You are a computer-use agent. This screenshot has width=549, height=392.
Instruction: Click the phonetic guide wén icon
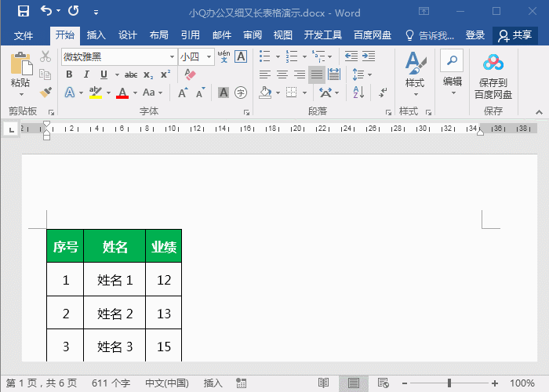(224, 56)
